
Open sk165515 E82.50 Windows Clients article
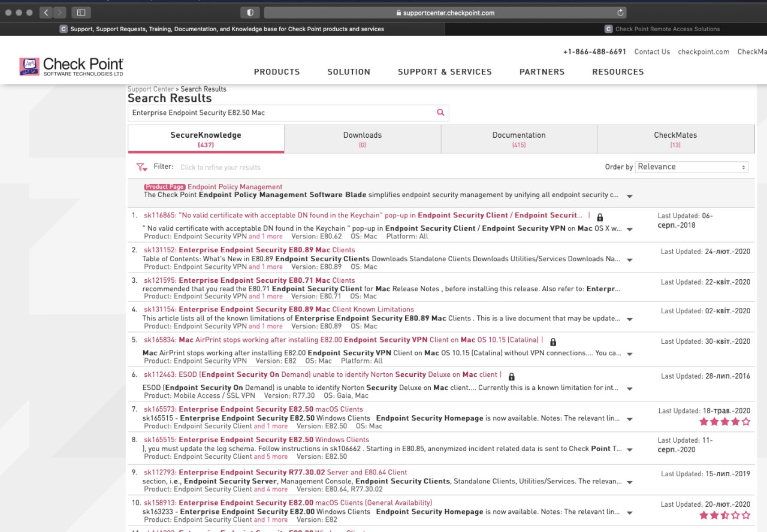[x=256, y=440]
